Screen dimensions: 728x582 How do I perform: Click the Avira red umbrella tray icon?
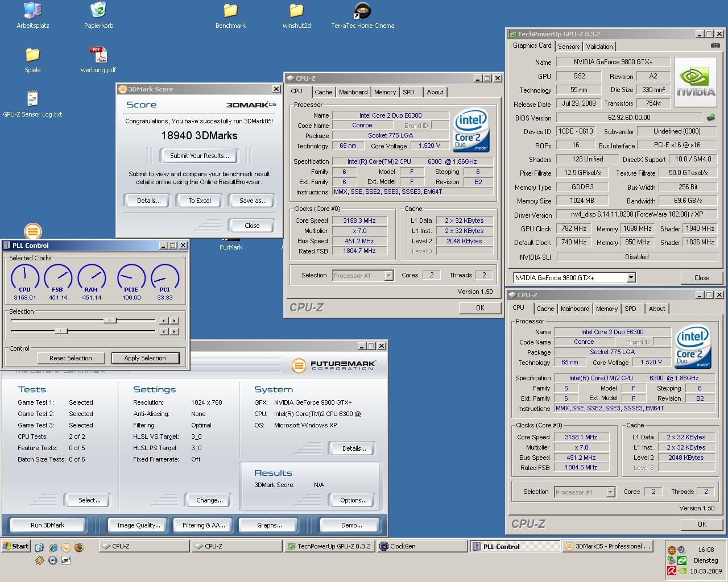pos(672,571)
